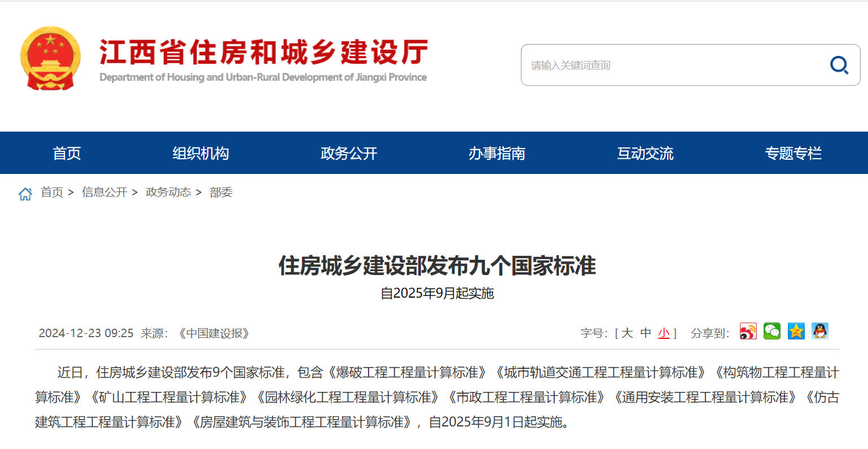Click the subtitle 自2025年9月起实施
This screenshot has height=449, width=868.
[437, 293]
